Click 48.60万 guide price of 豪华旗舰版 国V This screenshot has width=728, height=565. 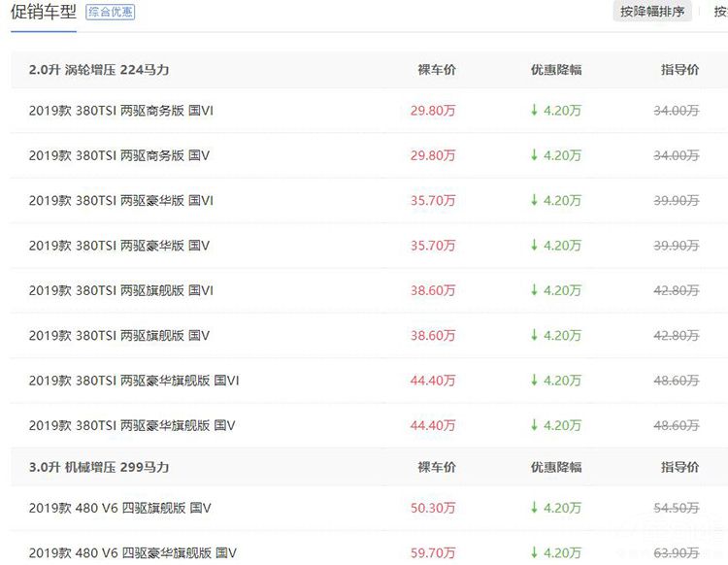coord(677,426)
